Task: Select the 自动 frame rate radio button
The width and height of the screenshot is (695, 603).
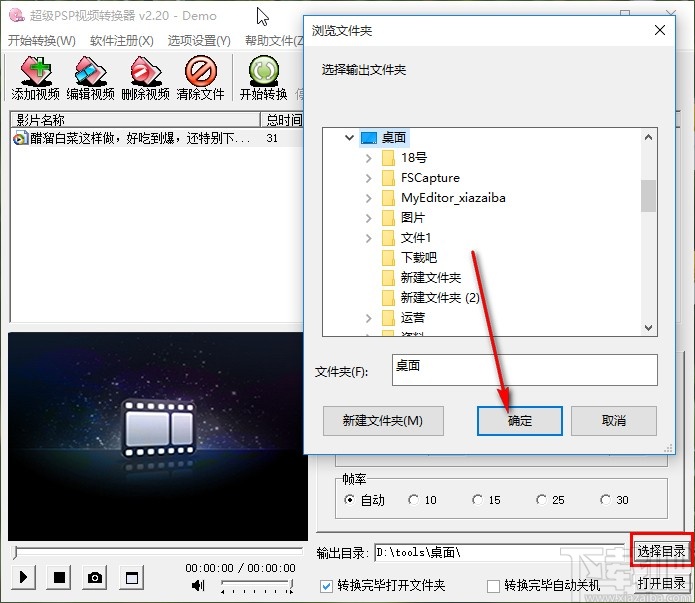Action: (x=349, y=500)
